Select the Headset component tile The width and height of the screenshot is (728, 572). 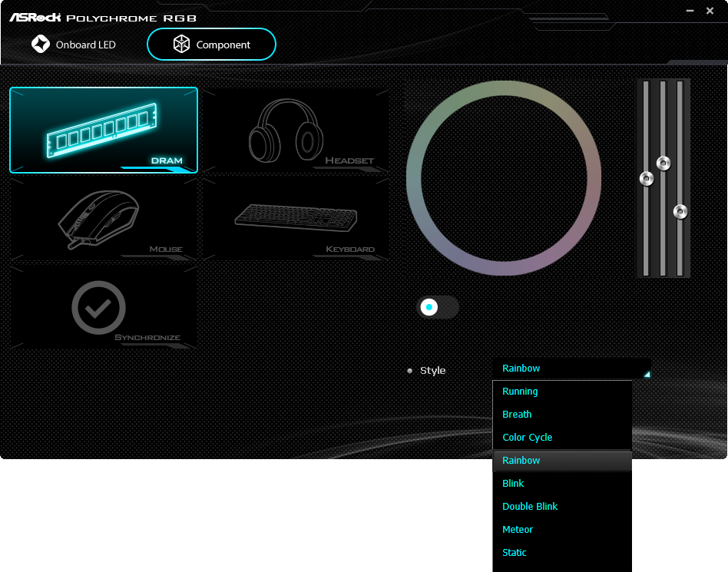(x=296, y=131)
